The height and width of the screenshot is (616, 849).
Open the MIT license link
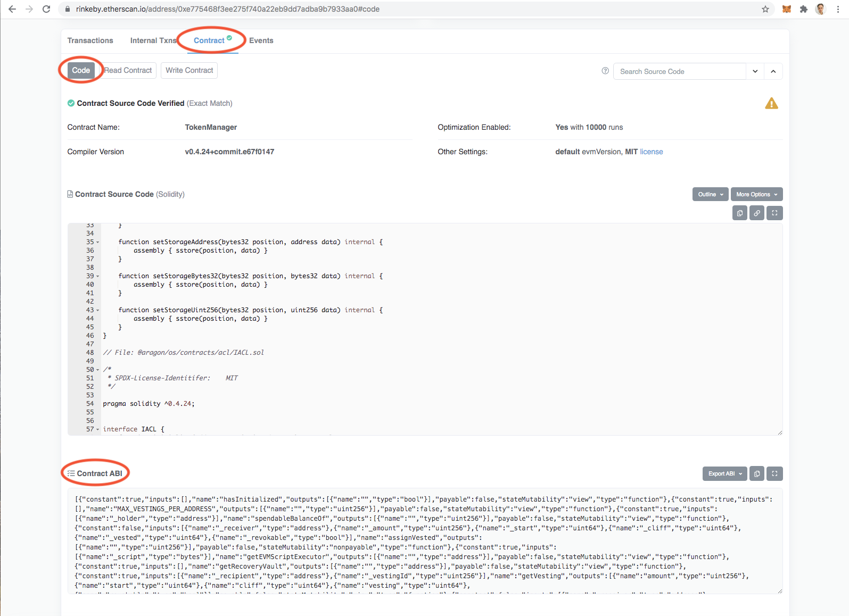(x=651, y=152)
